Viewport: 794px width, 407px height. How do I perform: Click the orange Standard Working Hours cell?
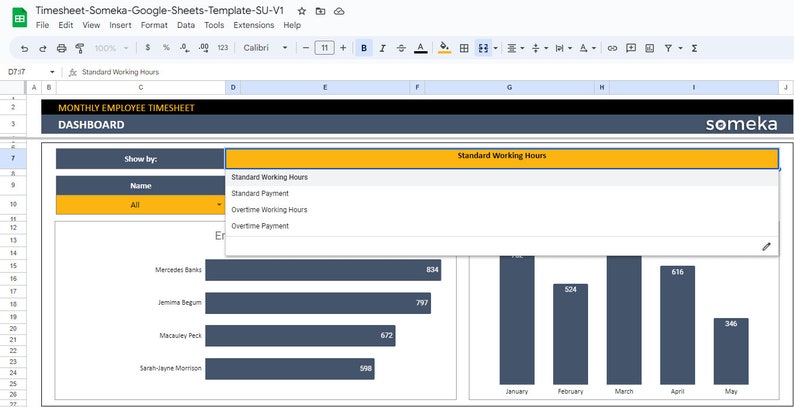501,158
